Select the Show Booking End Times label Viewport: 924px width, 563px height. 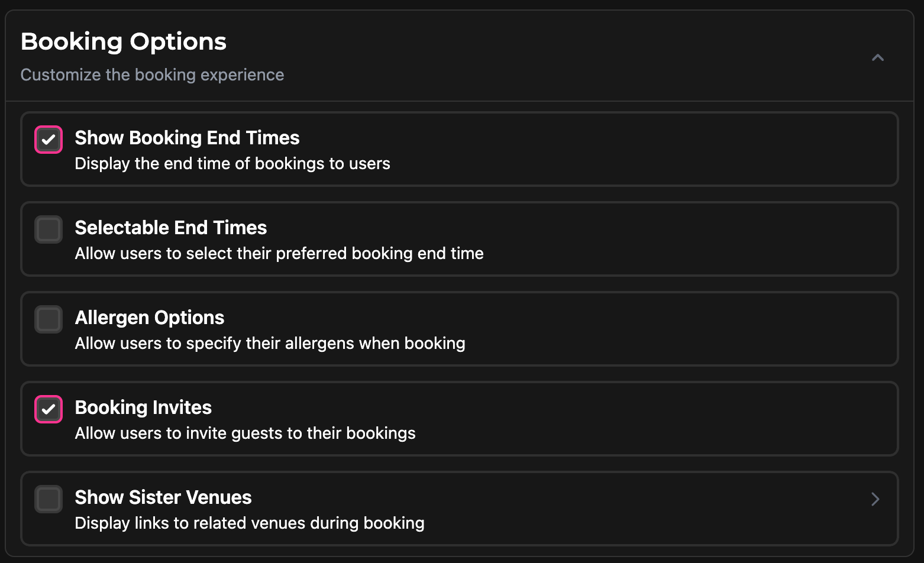pyautogui.click(x=187, y=138)
